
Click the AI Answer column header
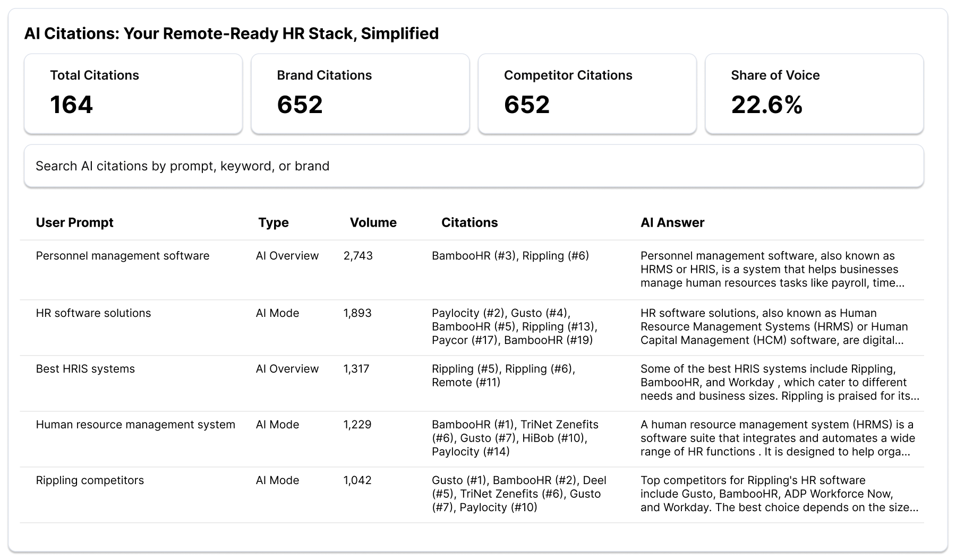pos(672,222)
